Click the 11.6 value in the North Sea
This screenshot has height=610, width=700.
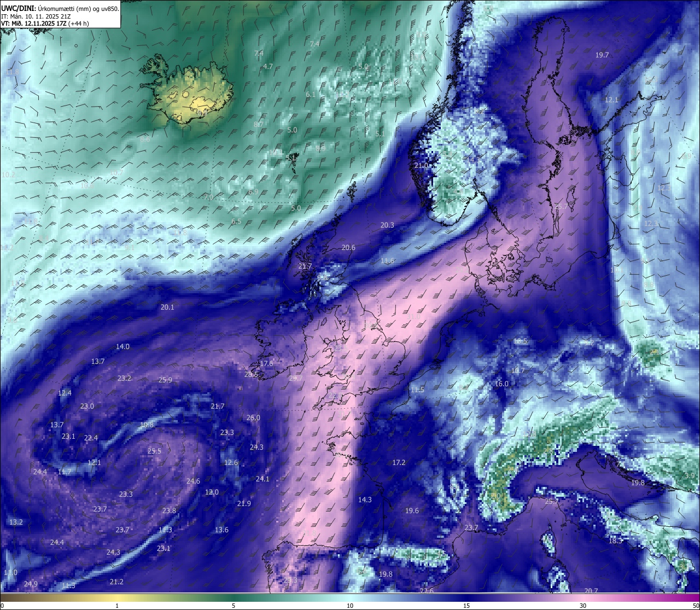(x=387, y=261)
